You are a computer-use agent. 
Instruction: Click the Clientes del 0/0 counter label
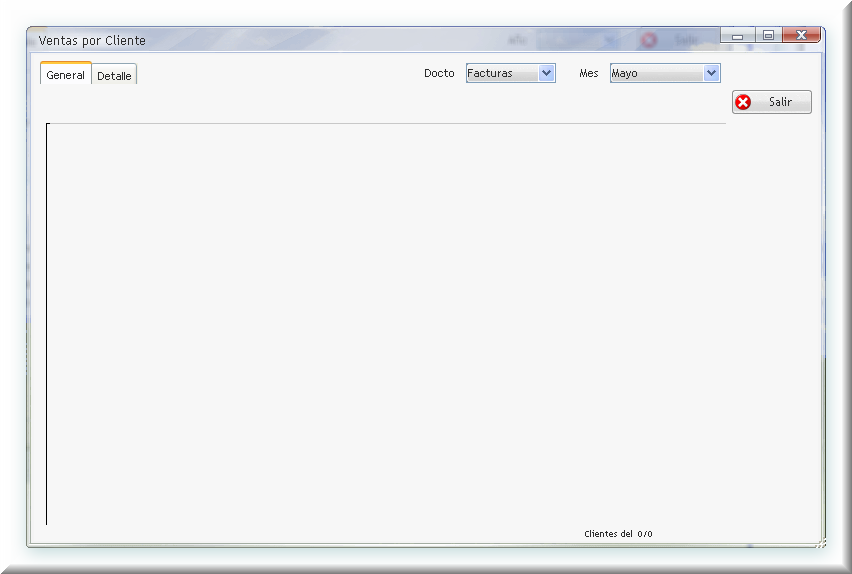(618, 534)
